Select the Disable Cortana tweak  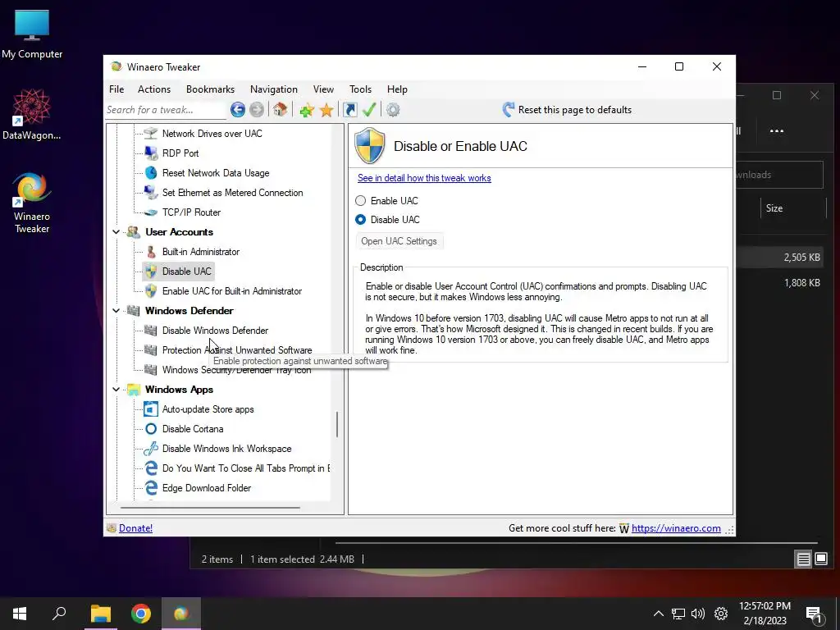tap(193, 429)
